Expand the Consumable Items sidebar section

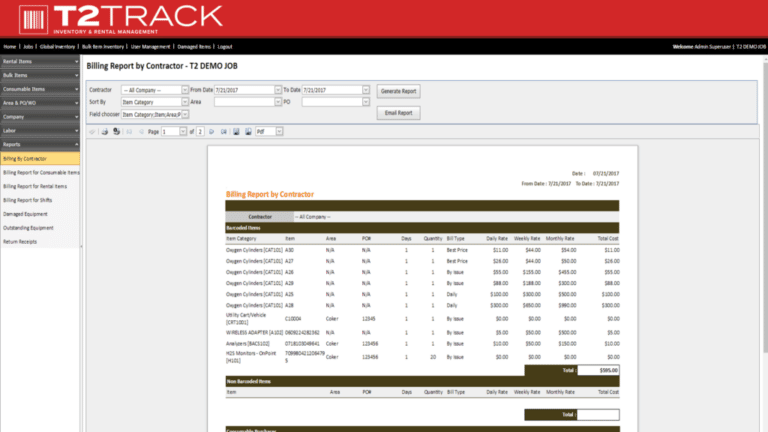pos(40,89)
